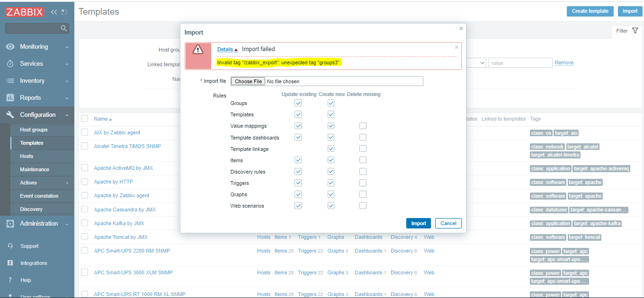Expand the Administration menu section
This screenshot has width=644, height=298.
[x=67, y=224]
